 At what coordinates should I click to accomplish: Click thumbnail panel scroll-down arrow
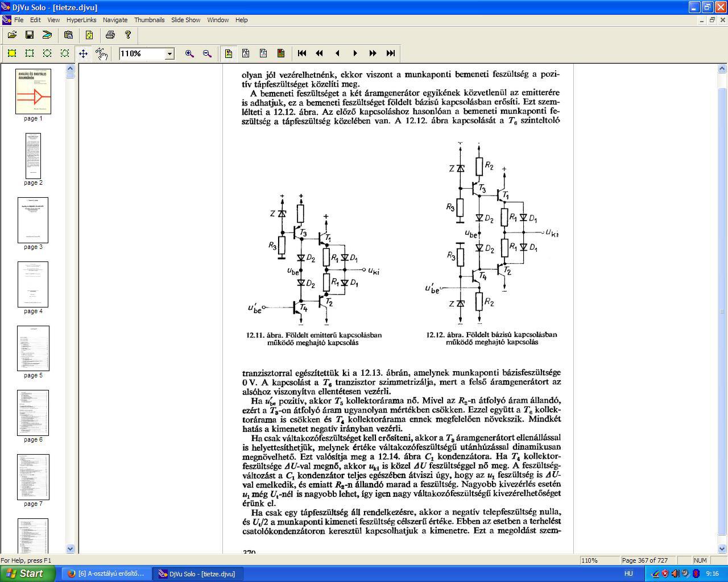(71, 549)
